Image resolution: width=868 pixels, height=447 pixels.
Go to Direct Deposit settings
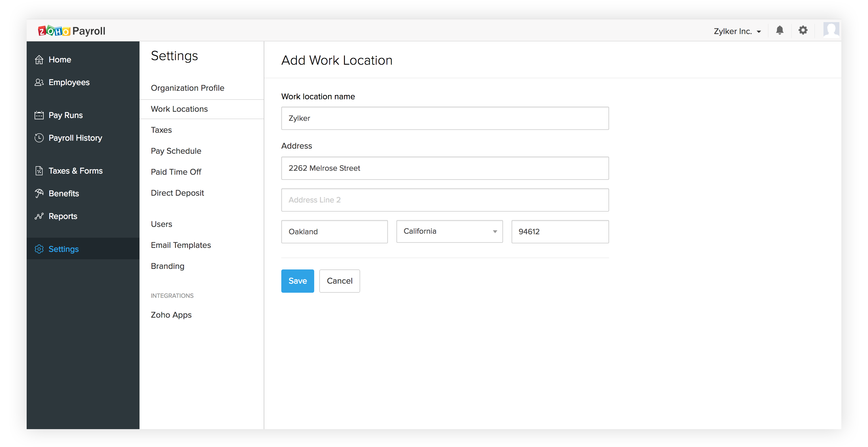click(x=177, y=193)
